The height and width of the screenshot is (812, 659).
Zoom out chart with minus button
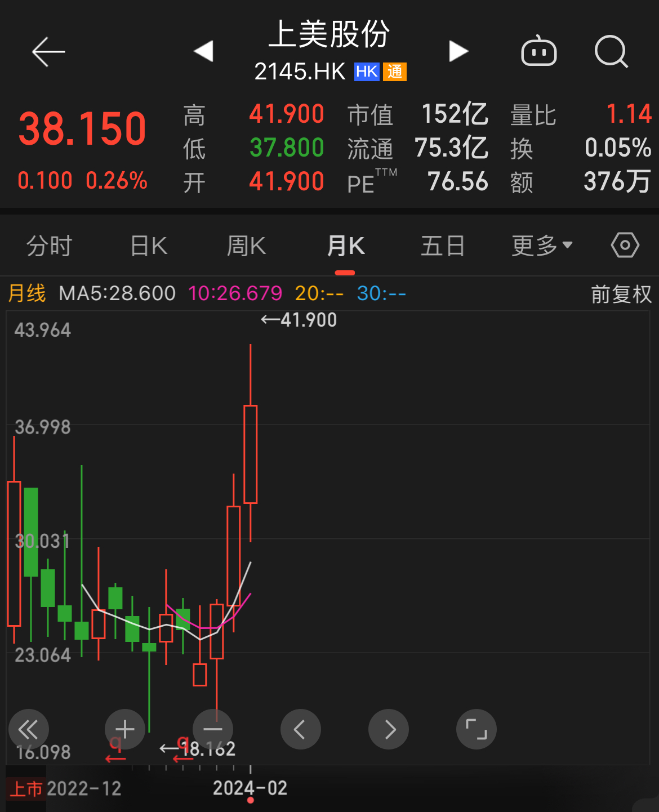(x=213, y=729)
